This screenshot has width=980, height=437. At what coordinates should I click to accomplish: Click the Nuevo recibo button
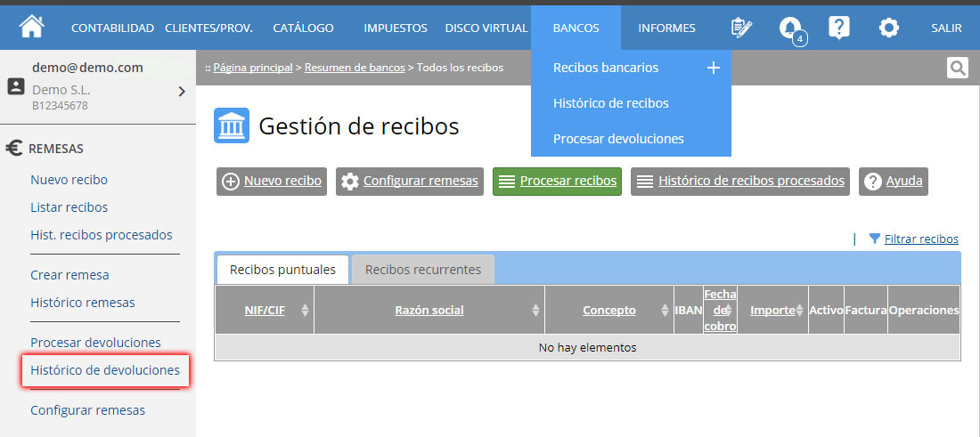tap(272, 181)
